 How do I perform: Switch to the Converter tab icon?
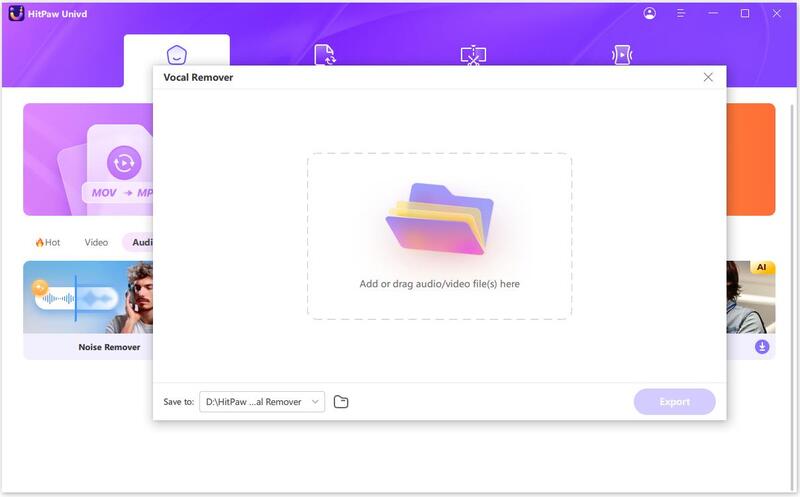[324, 55]
